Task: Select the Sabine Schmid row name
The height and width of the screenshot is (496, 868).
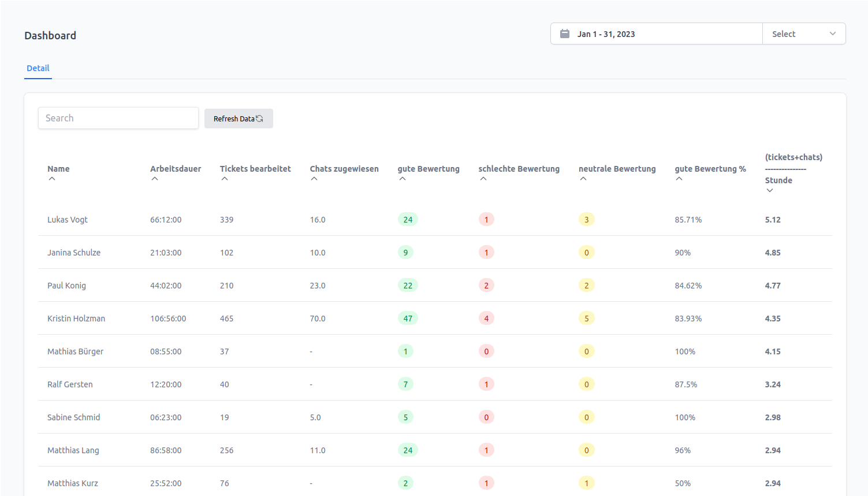Action: coord(73,417)
